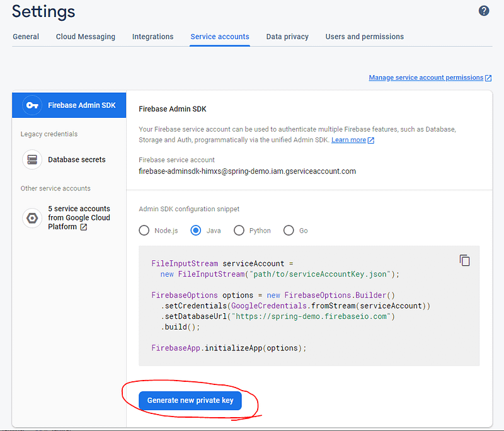Copy the Admin SDK configuration snippet
This screenshot has width=504, height=431.
(x=464, y=260)
